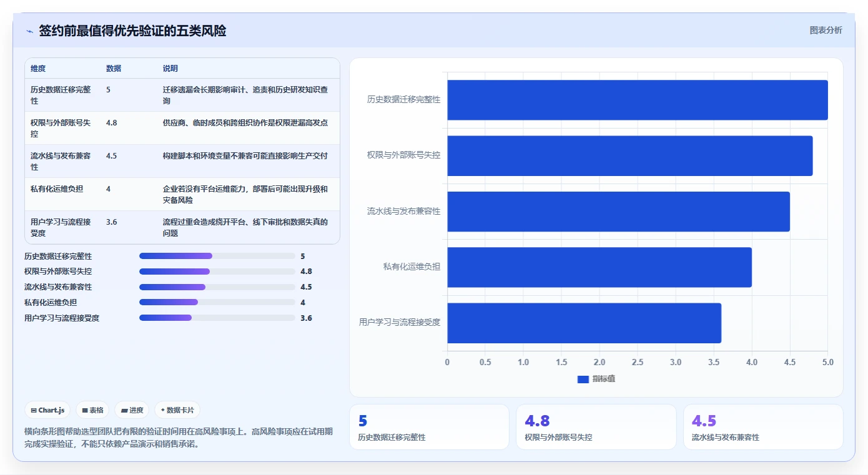This screenshot has height=475, width=868.
Task: Click the 历史数据迁移完整性 progress bar
Action: click(217, 256)
